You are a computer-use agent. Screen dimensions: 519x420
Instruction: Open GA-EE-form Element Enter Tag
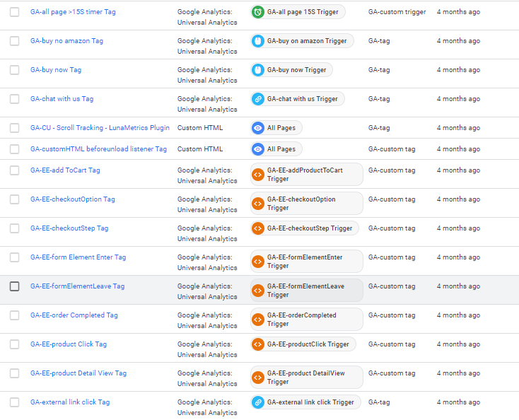click(x=78, y=257)
